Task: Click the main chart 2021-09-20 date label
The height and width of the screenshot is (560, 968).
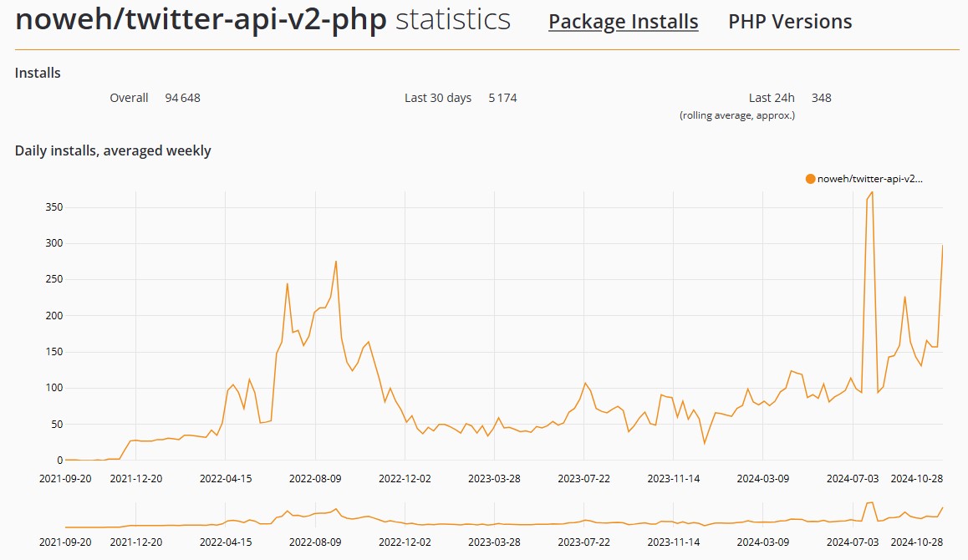Action: tap(65, 478)
